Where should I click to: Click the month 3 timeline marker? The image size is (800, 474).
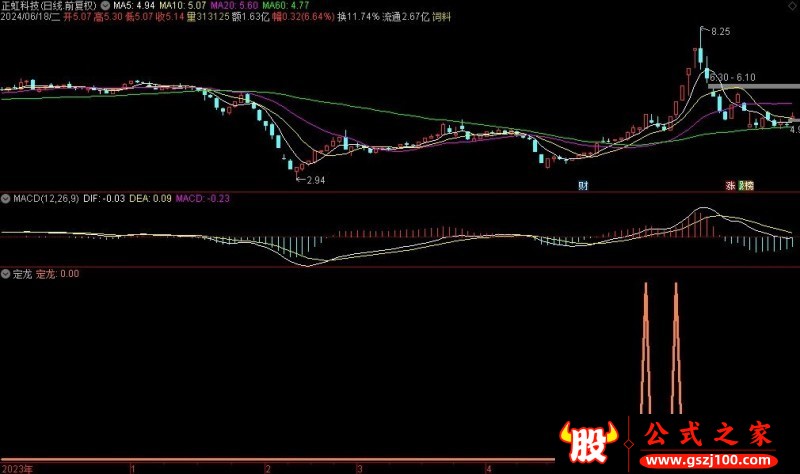coord(359,469)
